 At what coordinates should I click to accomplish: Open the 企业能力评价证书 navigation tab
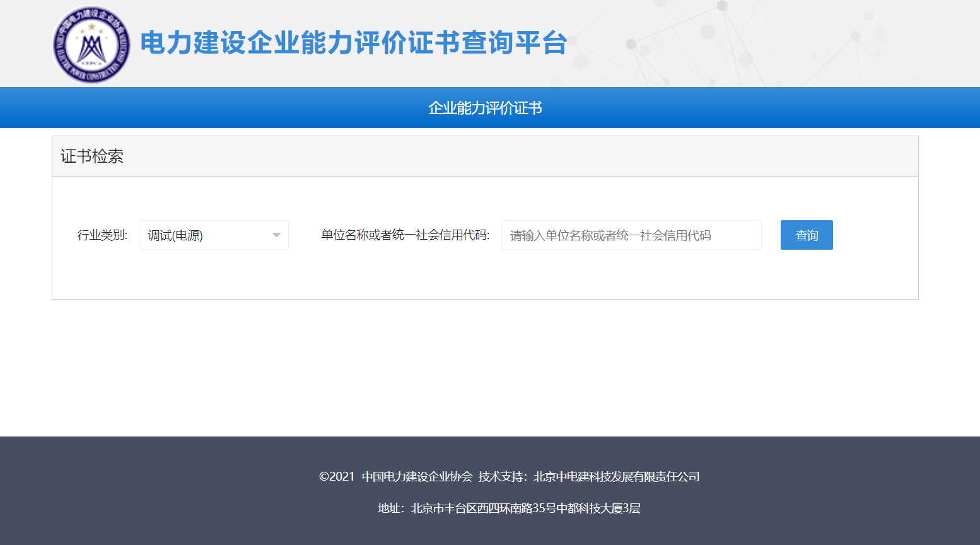coord(485,108)
